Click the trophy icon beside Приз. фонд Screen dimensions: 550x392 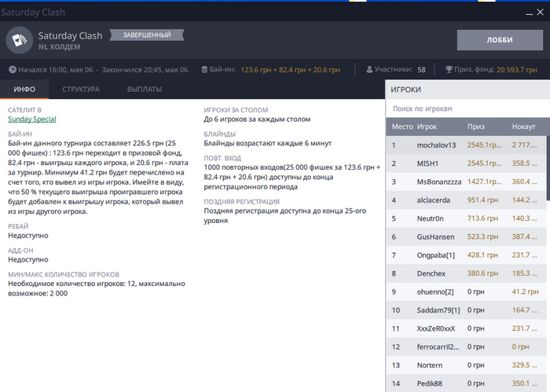[449, 69]
